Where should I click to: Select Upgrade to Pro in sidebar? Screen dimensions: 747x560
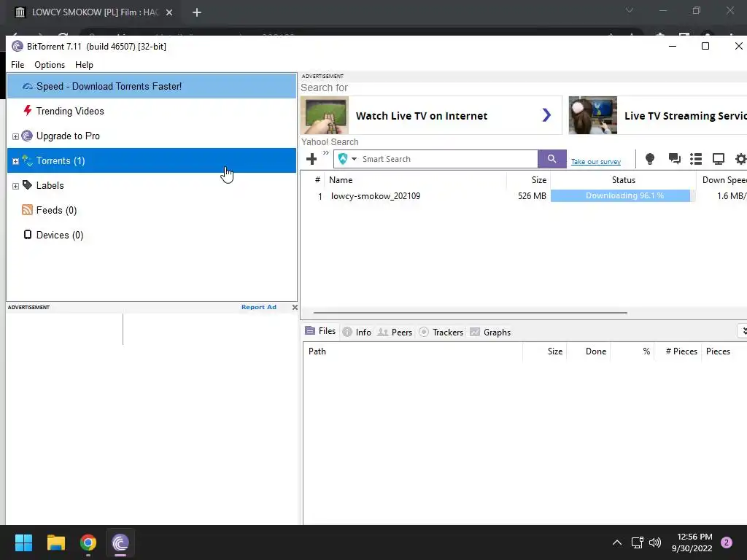coord(152,136)
